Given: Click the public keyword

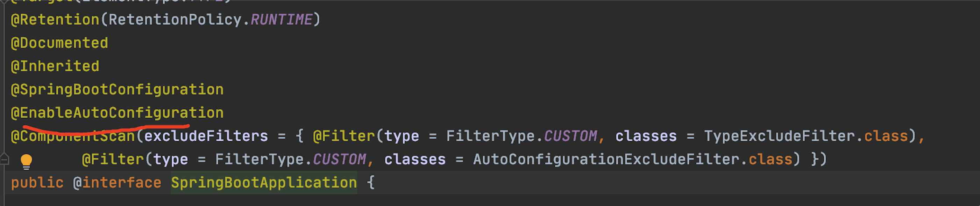Looking at the screenshot, I should 37,183.
